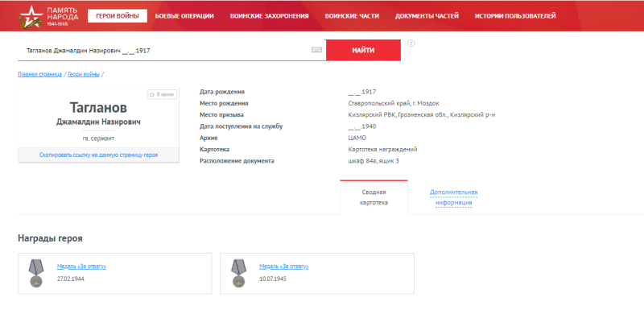Click the first За отвагу medal image
The image size is (644, 310).
(x=35, y=273)
